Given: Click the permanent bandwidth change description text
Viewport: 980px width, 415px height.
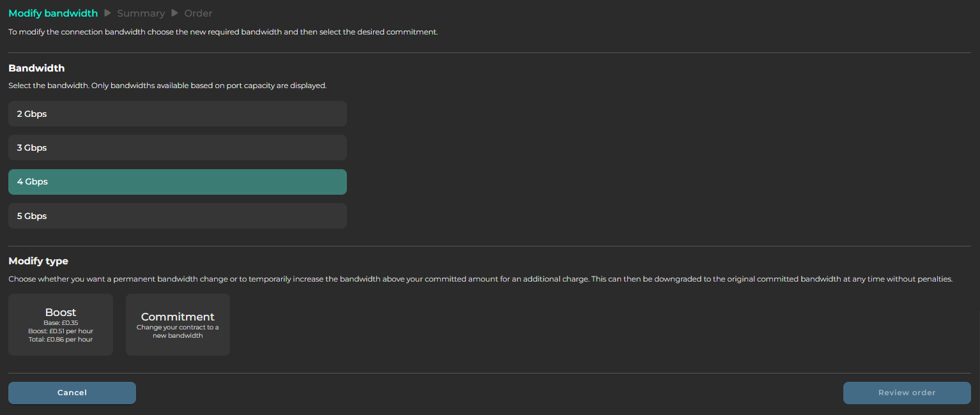Looking at the screenshot, I should click(480, 279).
